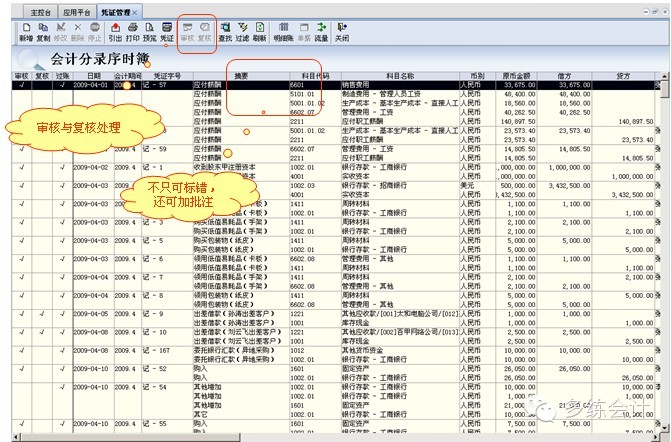
Task: Click the 过账 checkmark in row 记 - 52
Action: 62,368
